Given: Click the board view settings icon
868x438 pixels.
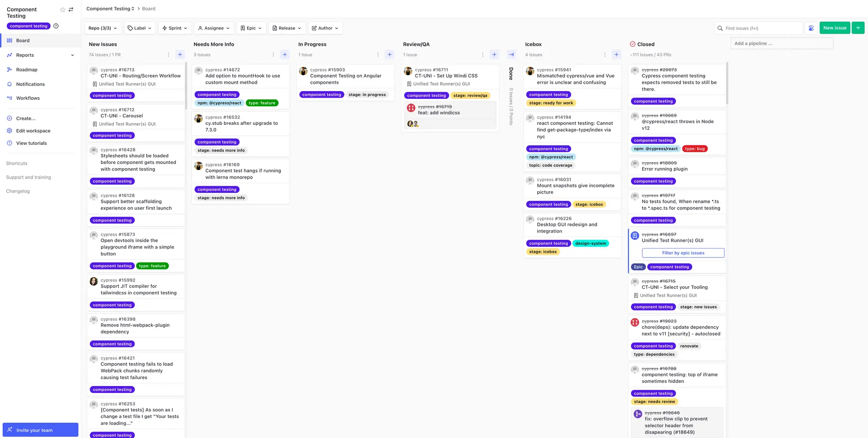Looking at the screenshot, I should [811, 28].
